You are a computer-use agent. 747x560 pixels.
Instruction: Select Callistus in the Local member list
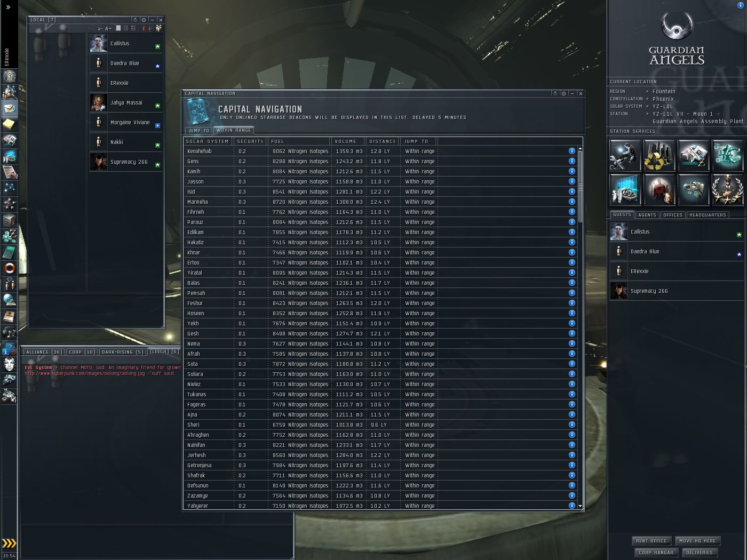pyautogui.click(x=126, y=43)
